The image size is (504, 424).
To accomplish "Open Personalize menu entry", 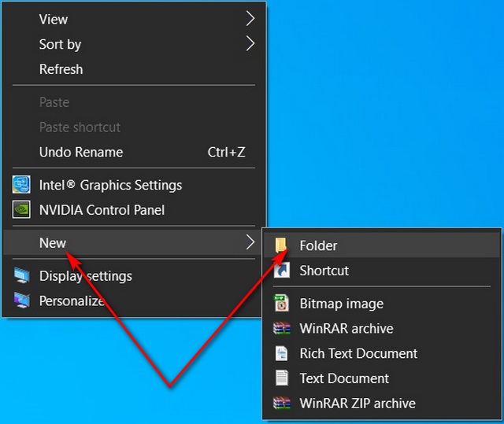I will pyautogui.click(x=134, y=300).
